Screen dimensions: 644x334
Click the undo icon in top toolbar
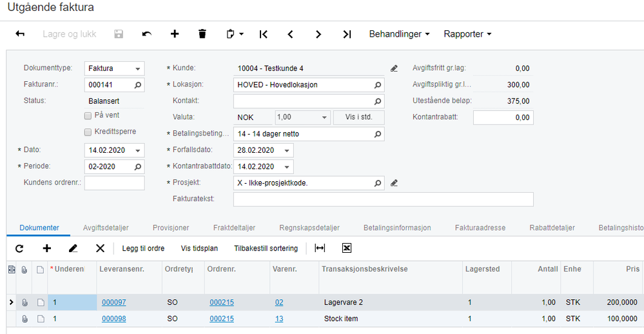click(146, 34)
